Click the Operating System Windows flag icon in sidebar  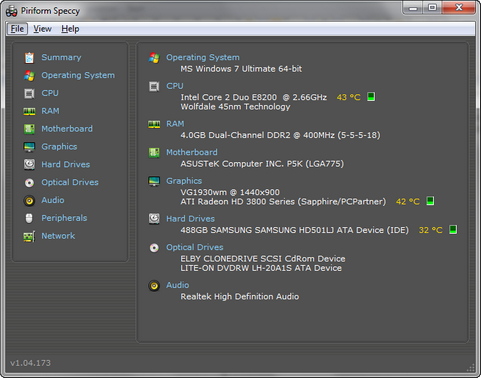click(29, 76)
